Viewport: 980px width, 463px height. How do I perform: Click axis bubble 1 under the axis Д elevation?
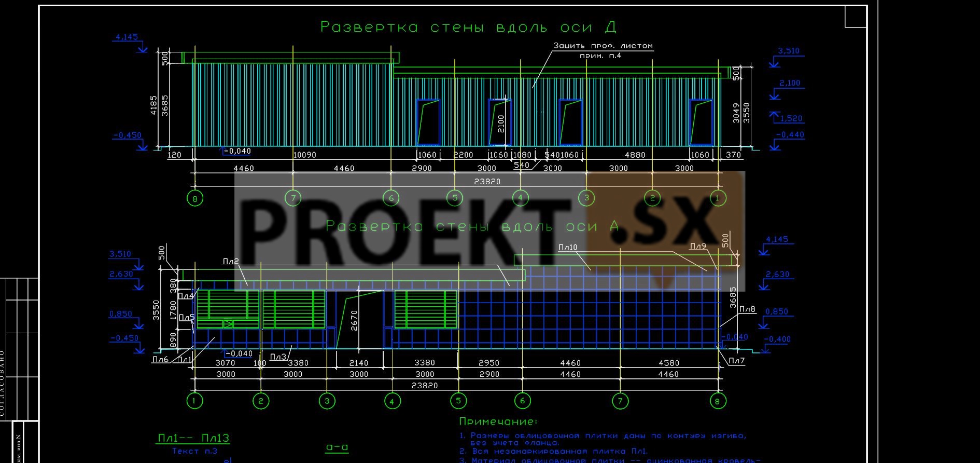(x=718, y=198)
